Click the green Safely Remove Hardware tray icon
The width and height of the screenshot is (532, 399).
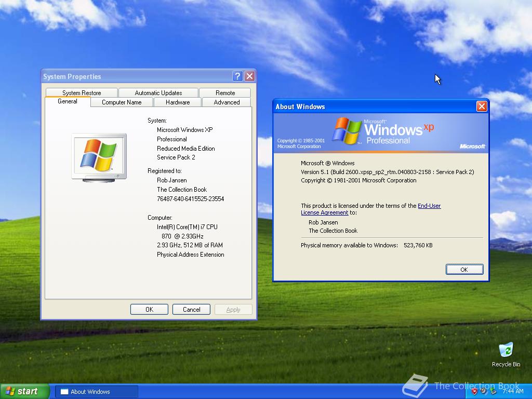494,391
